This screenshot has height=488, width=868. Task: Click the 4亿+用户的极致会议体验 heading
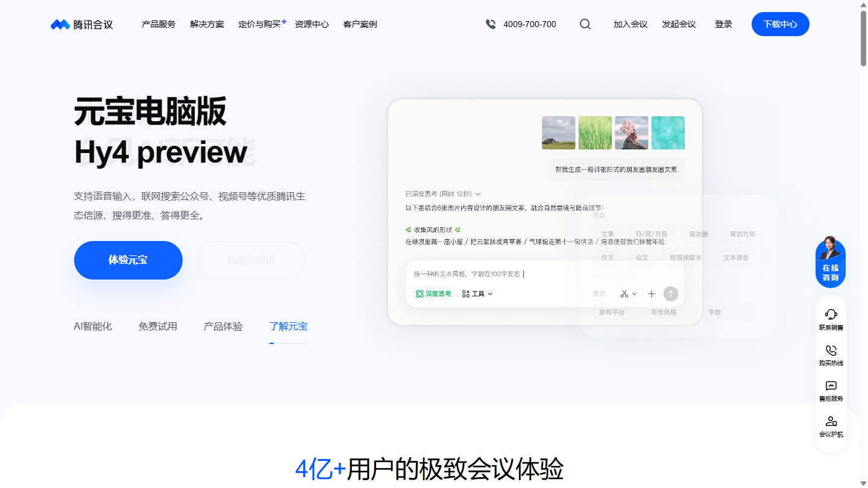[429, 469]
